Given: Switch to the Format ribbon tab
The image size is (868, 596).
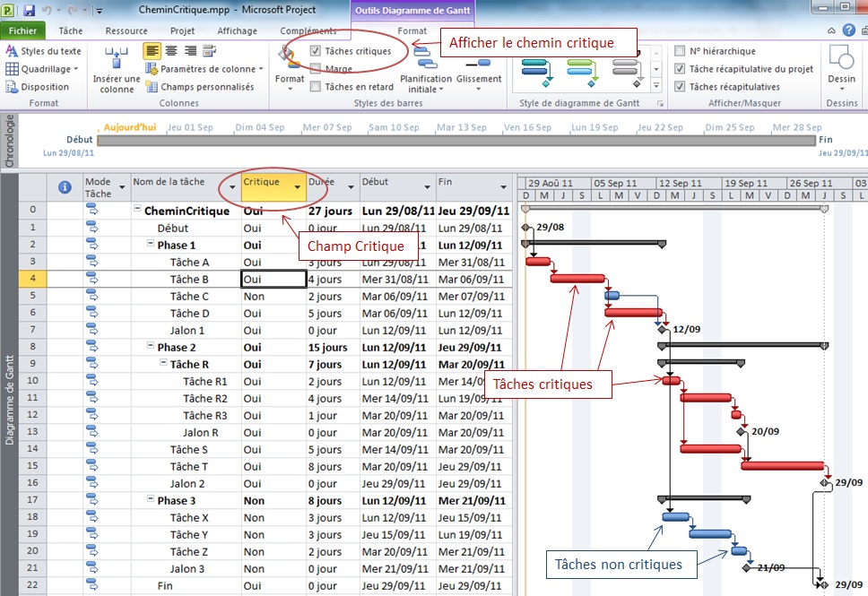Looking at the screenshot, I should (412, 31).
